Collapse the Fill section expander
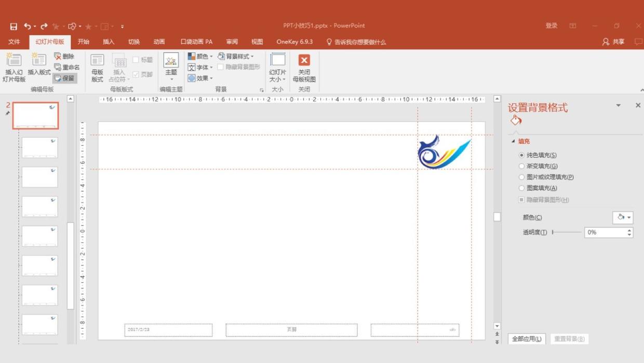The image size is (644, 363). (x=514, y=141)
